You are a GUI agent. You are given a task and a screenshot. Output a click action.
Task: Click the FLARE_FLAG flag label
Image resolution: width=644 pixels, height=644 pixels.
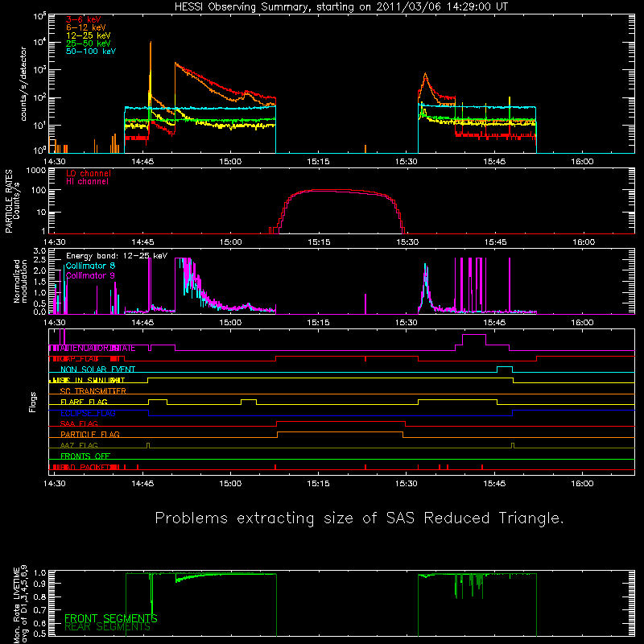click(84, 402)
